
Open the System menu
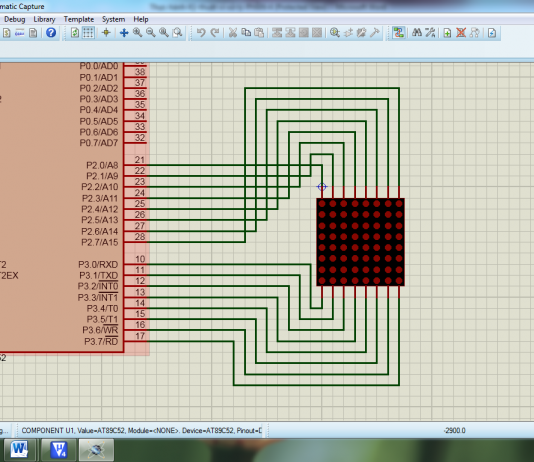point(113,19)
